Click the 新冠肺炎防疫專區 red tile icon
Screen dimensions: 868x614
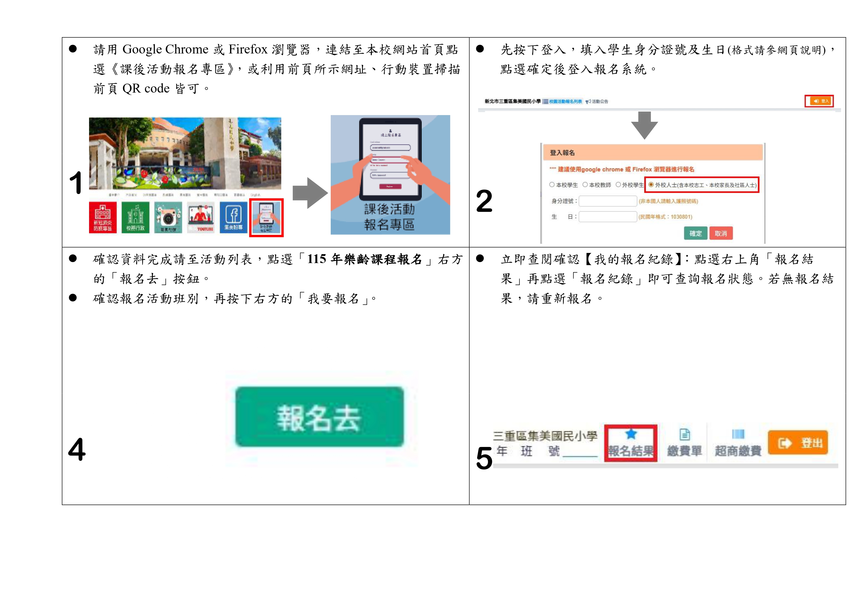coord(103,217)
